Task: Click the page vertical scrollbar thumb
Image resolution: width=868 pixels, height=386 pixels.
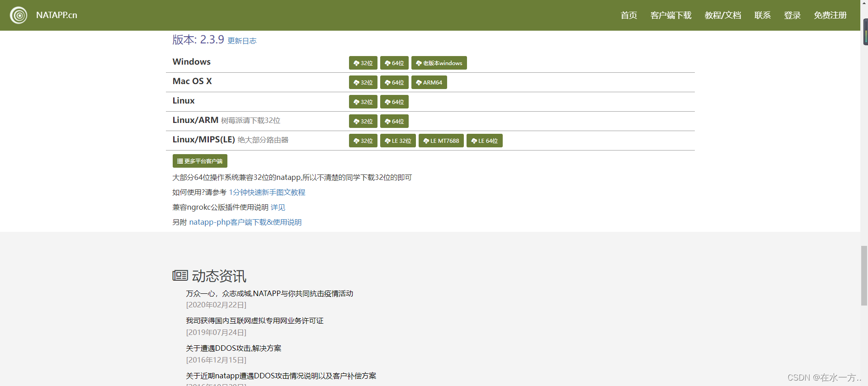Action: coord(864,276)
